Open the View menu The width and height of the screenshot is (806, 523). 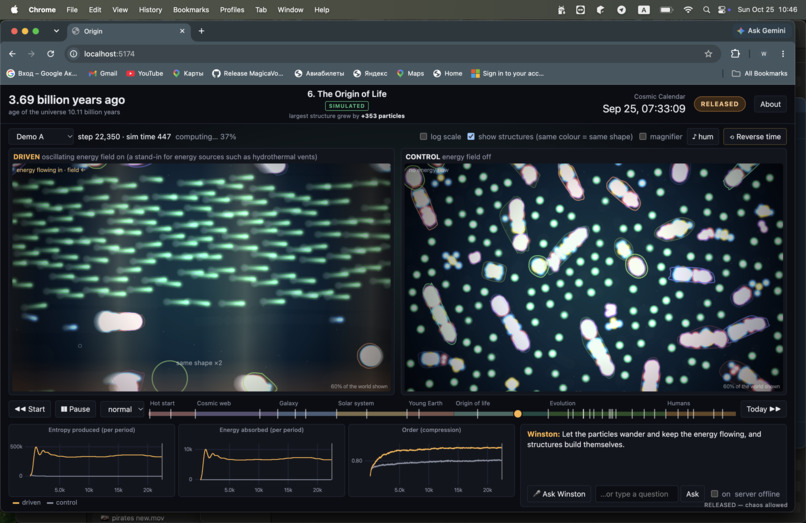coord(120,10)
